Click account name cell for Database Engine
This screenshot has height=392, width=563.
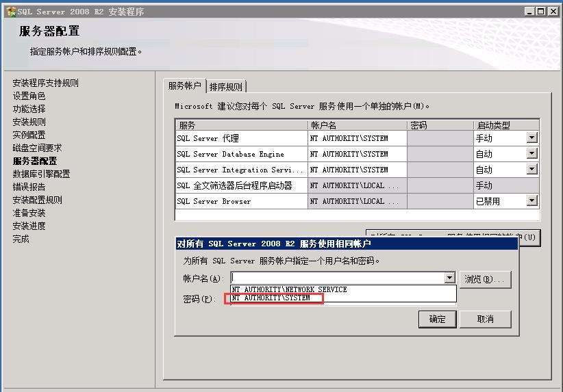tap(358, 154)
